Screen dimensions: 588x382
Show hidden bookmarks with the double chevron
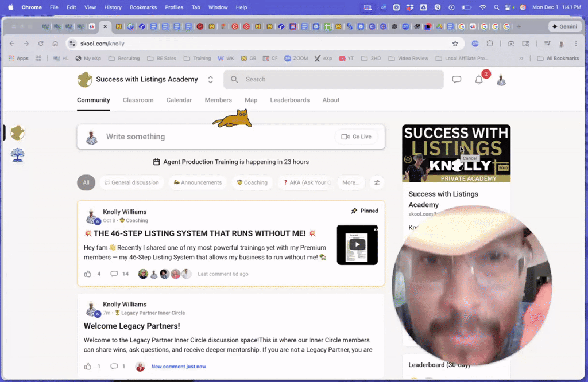(521, 59)
